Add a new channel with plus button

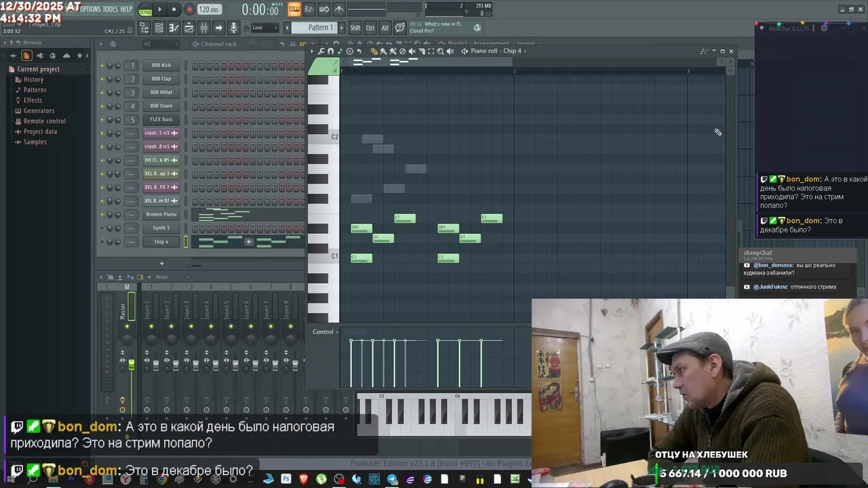tap(161, 263)
